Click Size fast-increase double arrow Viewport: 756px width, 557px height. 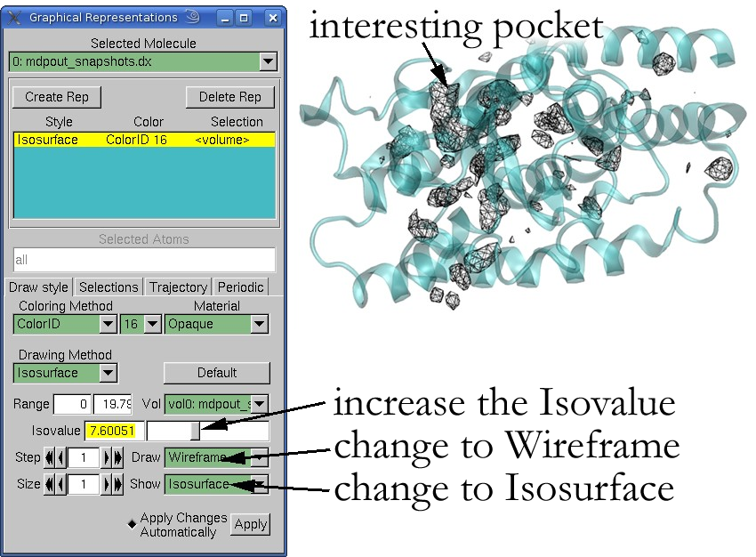click(x=117, y=484)
